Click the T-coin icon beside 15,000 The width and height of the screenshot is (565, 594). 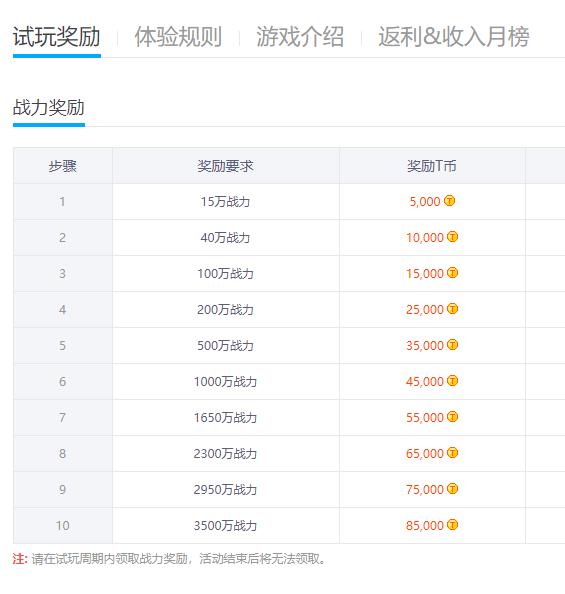tap(452, 273)
